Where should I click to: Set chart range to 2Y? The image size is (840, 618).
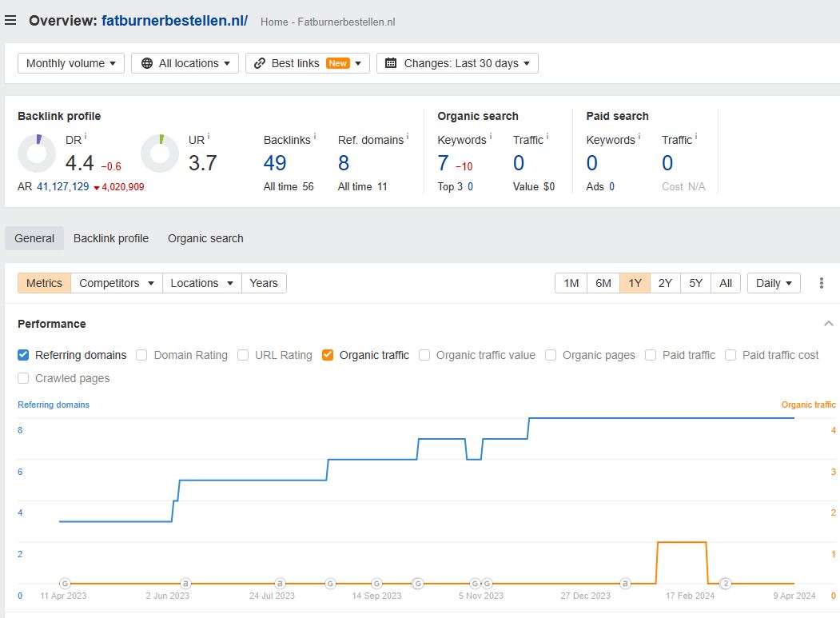pos(665,283)
